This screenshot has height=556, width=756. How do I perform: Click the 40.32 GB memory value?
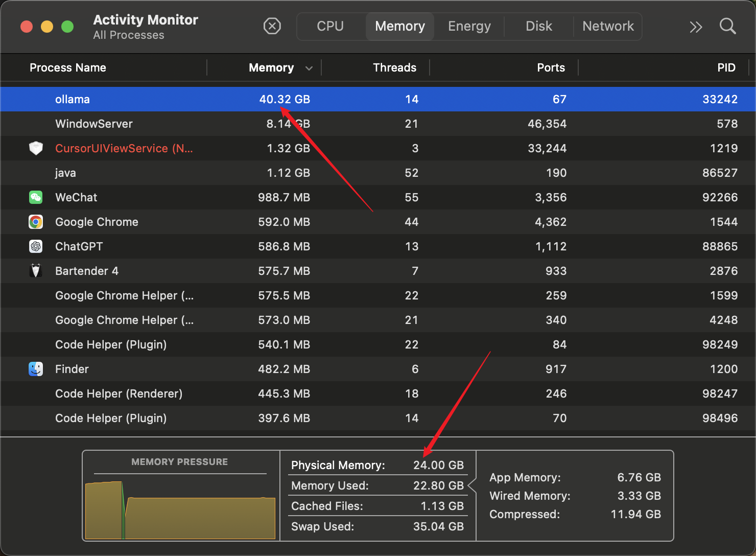(x=285, y=99)
